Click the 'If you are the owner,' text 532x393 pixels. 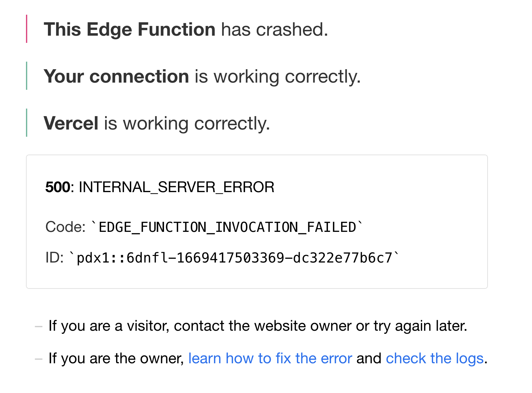coord(116,358)
